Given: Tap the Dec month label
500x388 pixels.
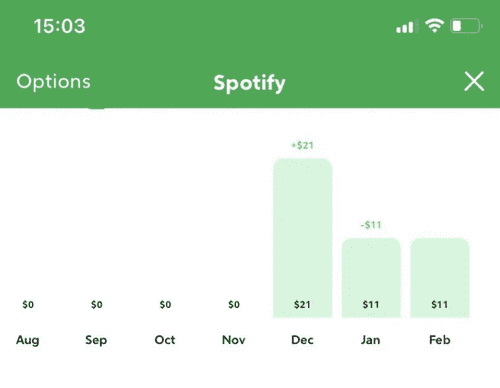Looking at the screenshot, I should 302,340.
